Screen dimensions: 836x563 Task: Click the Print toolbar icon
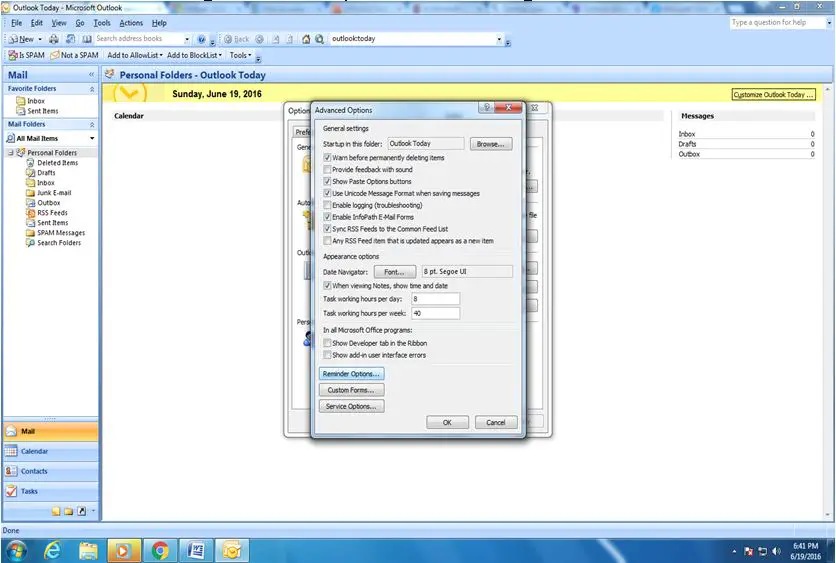(x=54, y=39)
